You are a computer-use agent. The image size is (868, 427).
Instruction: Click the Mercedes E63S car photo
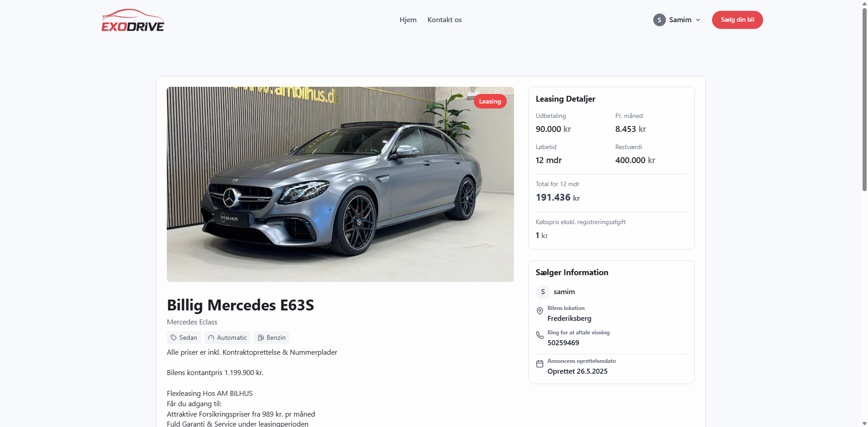[340, 184]
